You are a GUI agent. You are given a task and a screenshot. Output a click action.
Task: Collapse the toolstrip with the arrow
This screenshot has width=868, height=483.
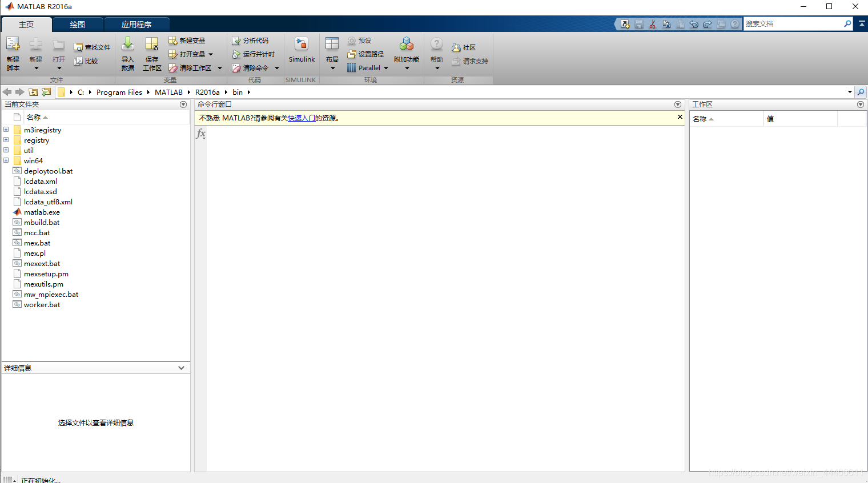862,24
